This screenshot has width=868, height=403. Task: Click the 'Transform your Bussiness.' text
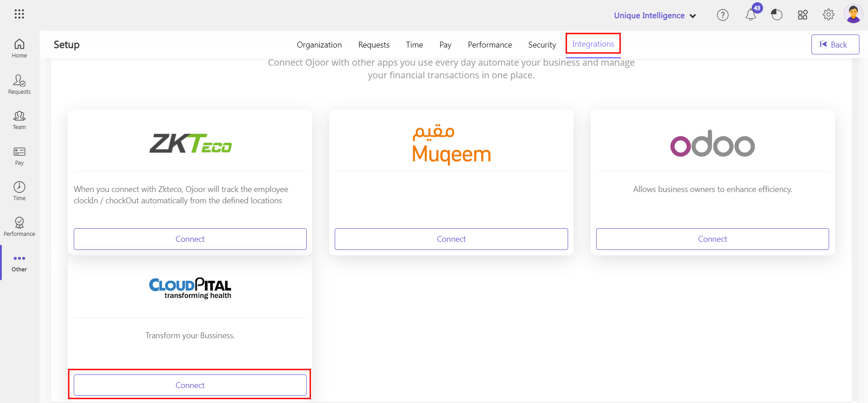coord(190,336)
